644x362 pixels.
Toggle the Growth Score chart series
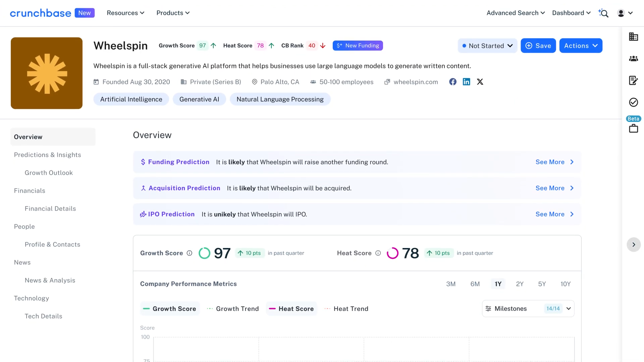point(170,309)
